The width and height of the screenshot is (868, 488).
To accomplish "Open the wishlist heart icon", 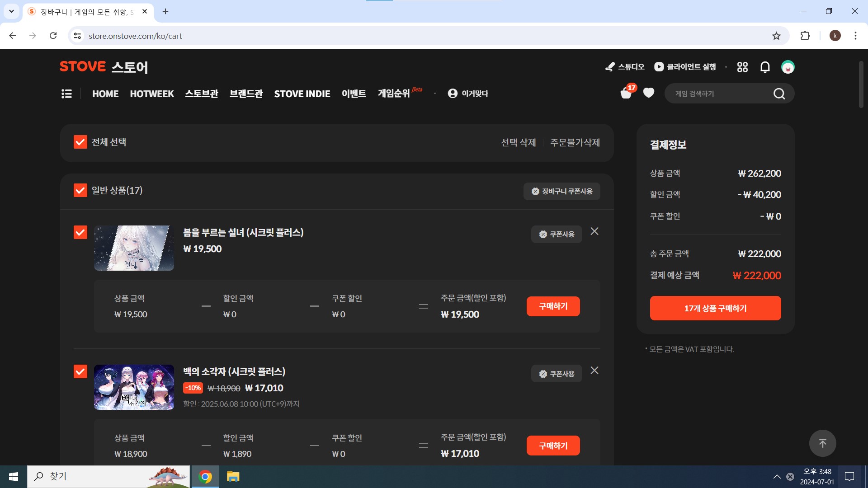I will click(649, 93).
